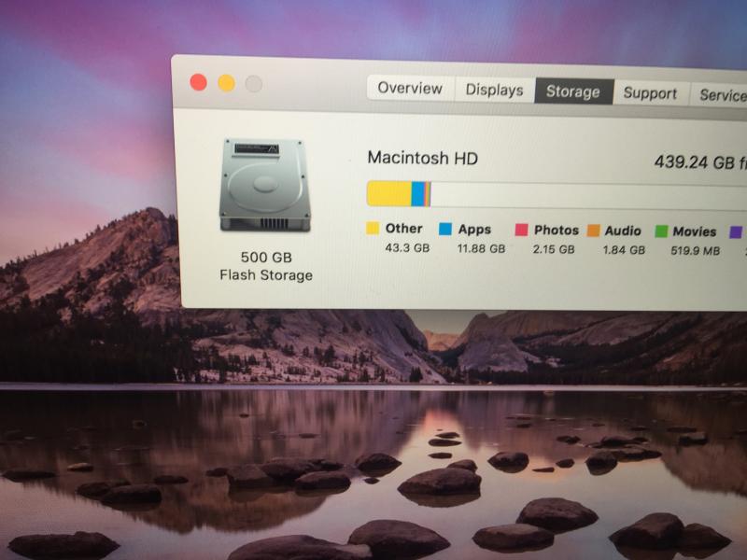Select the Storage tab

[x=573, y=91]
